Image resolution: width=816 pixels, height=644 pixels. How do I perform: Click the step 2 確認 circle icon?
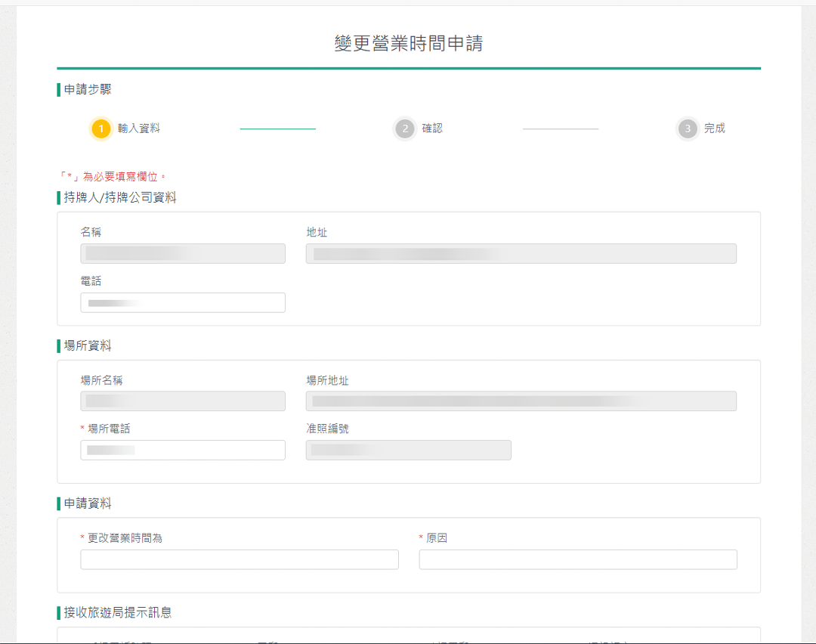(405, 129)
